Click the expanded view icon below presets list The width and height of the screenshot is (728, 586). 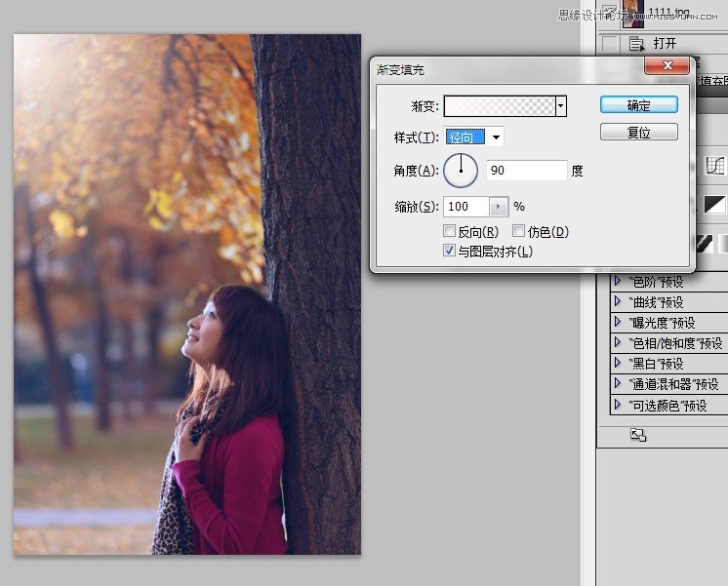click(x=638, y=435)
